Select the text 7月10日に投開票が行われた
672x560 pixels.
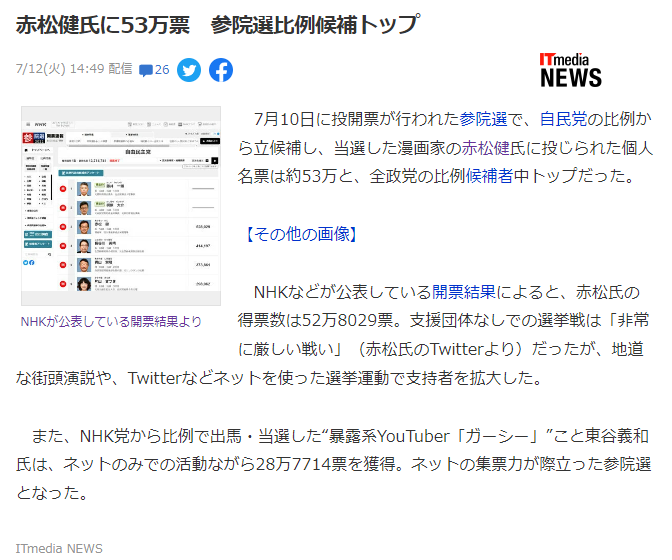click(357, 119)
